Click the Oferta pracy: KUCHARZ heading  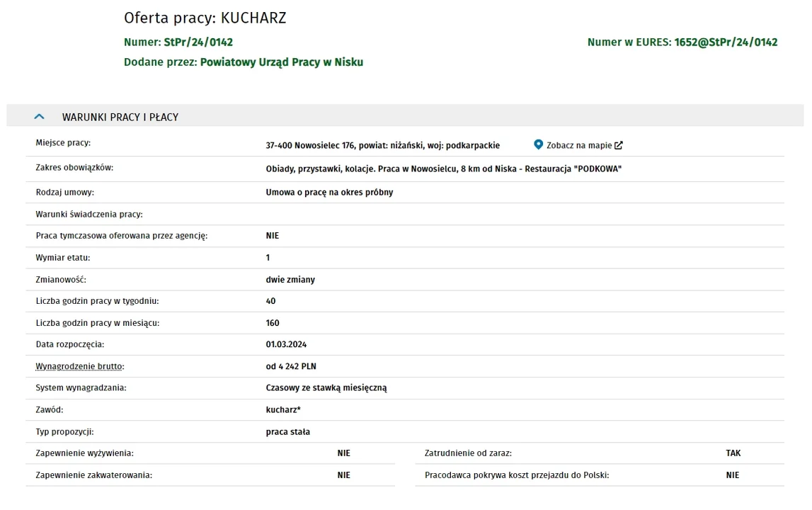click(x=205, y=18)
